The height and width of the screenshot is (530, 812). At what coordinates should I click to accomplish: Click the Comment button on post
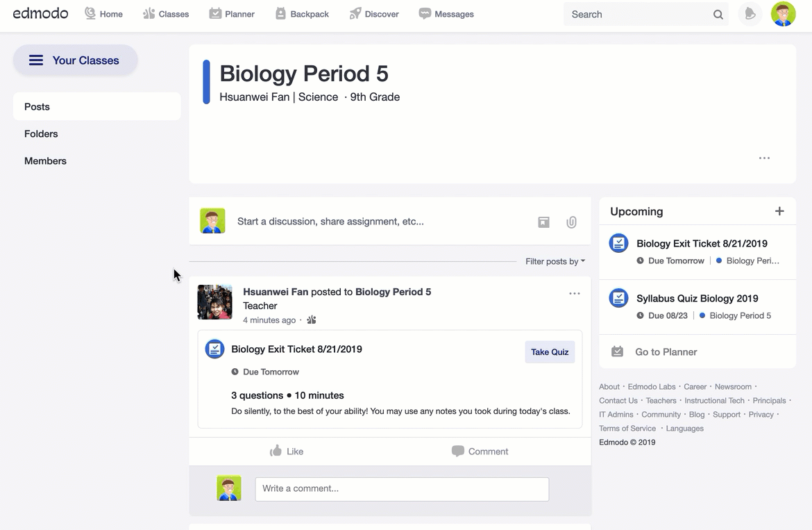point(480,452)
